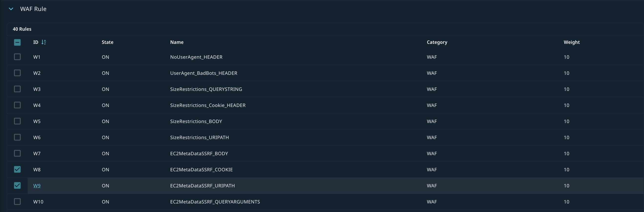Collapse the WAF Rule section chevron
644x212 pixels.
(x=11, y=9)
